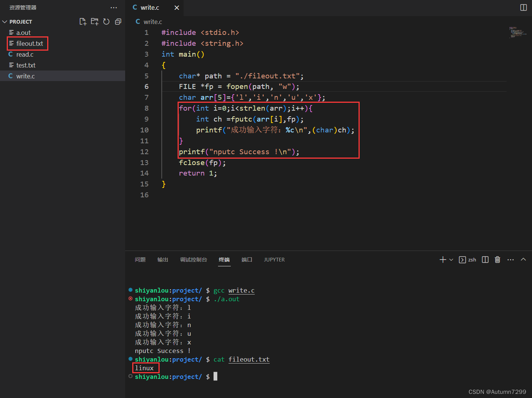
Task: Open terminal launch profile dropdown arrow
Action: 451,260
